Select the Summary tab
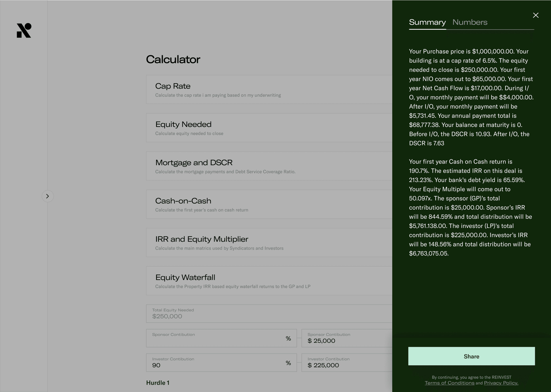The width and height of the screenshot is (551, 392). [x=427, y=22]
